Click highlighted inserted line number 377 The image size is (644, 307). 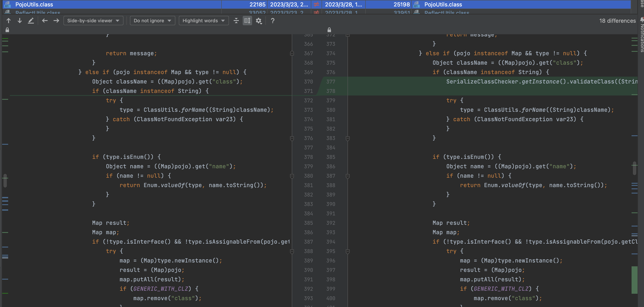pyautogui.click(x=331, y=82)
